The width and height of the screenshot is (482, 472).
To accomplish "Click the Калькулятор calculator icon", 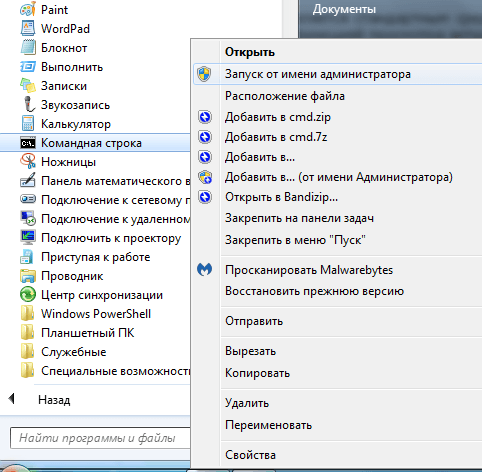I will [x=28, y=123].
